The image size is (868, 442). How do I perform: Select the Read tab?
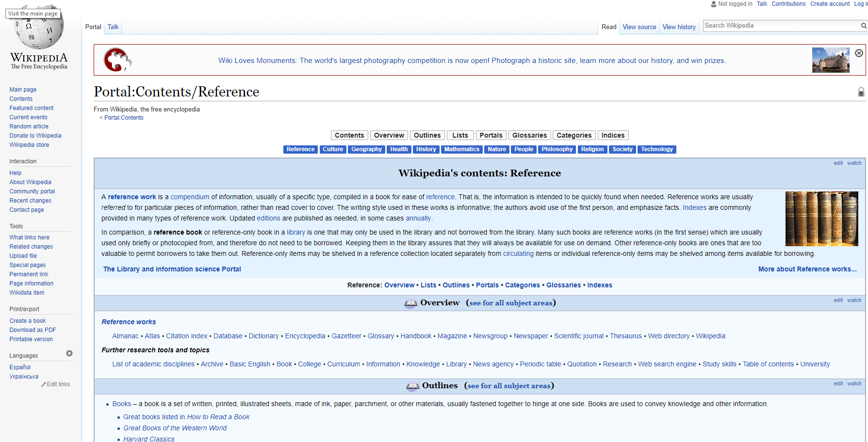[609, 27]
